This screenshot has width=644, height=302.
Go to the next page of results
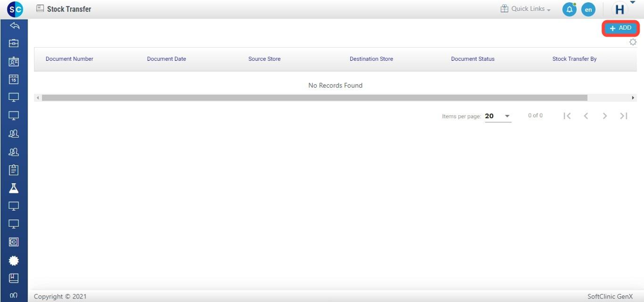point(604,116)
